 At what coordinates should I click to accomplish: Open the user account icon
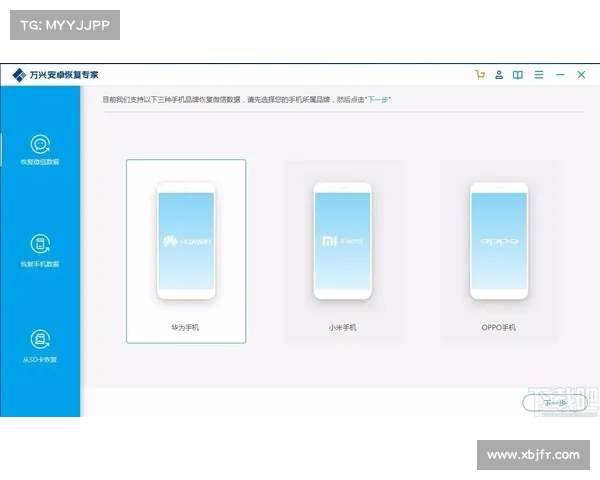[x=499, y=75]
